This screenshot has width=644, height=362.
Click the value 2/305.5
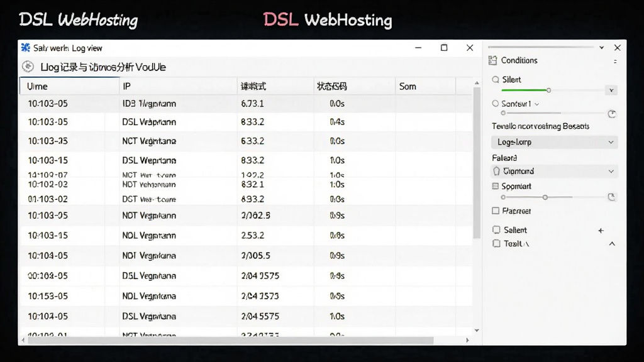tap(255, 256)
